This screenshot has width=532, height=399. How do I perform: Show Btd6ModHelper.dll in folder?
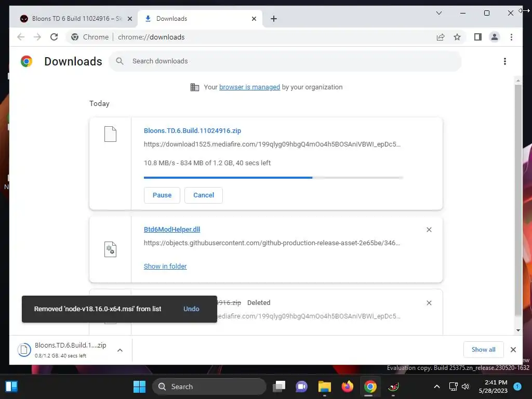pos(165,267)
